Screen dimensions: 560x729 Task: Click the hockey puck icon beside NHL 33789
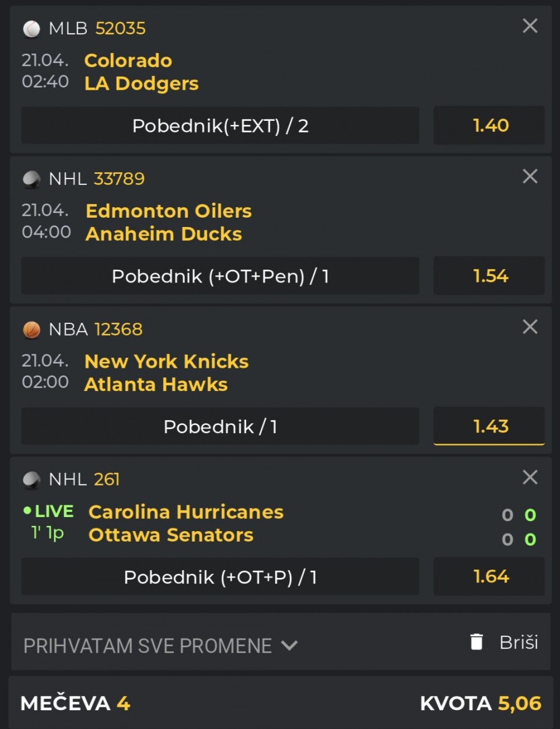(x=32, y=179)
